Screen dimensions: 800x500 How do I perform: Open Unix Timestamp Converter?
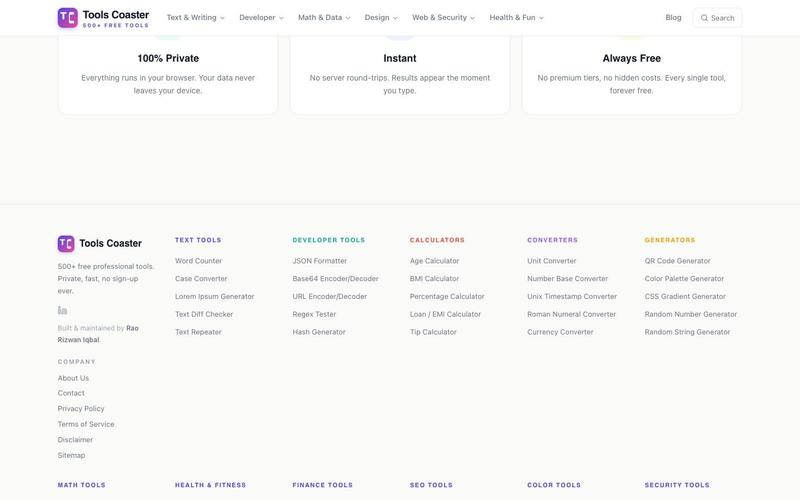(x=572, y=296)
